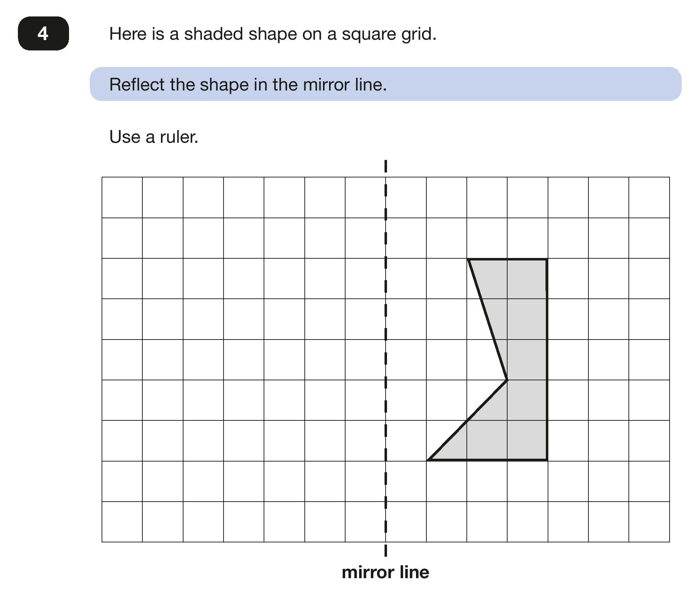Image resolution: width=700 pixels, height=600 pixels.
Task: Click the bottom-right cell of the square grid
Action: (649, 522)
